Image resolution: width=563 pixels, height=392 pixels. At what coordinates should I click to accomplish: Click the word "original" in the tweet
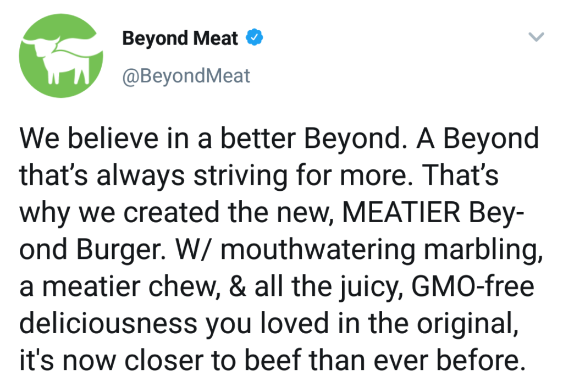[467, 324]
